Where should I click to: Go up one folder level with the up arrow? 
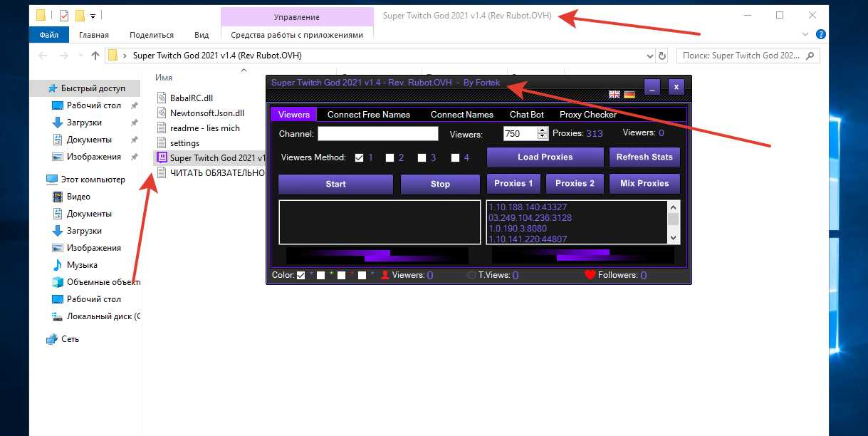click(95, 56)
